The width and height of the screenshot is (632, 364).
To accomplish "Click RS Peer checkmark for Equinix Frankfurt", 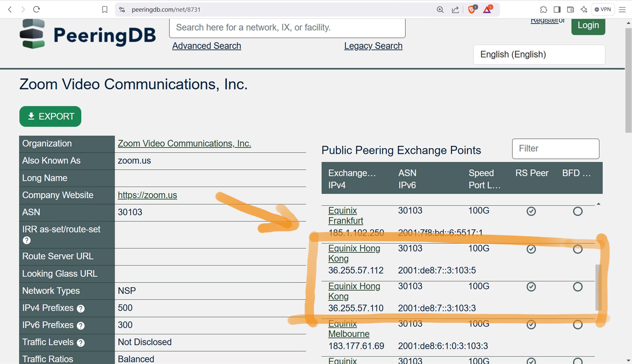I will 531,211.
